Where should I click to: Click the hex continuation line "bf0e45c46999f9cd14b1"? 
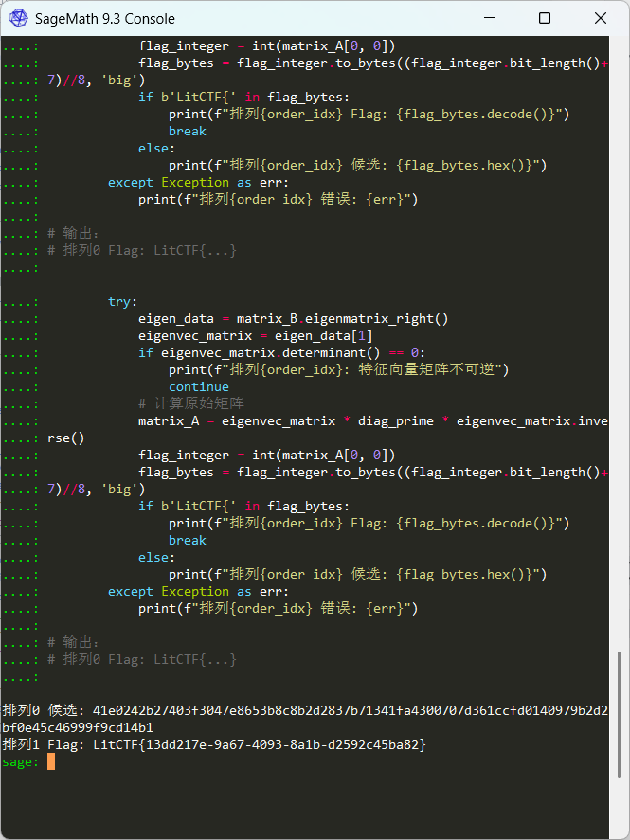click(x=78, y=727)
